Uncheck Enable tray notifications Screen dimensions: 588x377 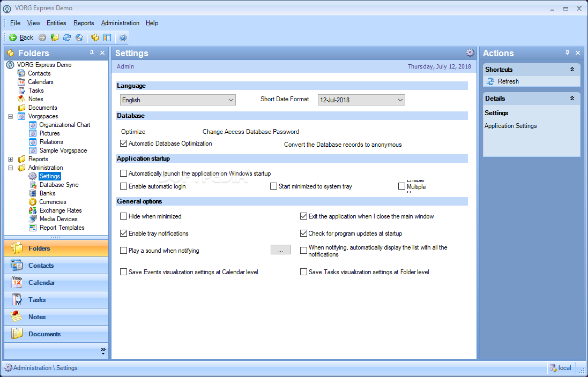123,233
